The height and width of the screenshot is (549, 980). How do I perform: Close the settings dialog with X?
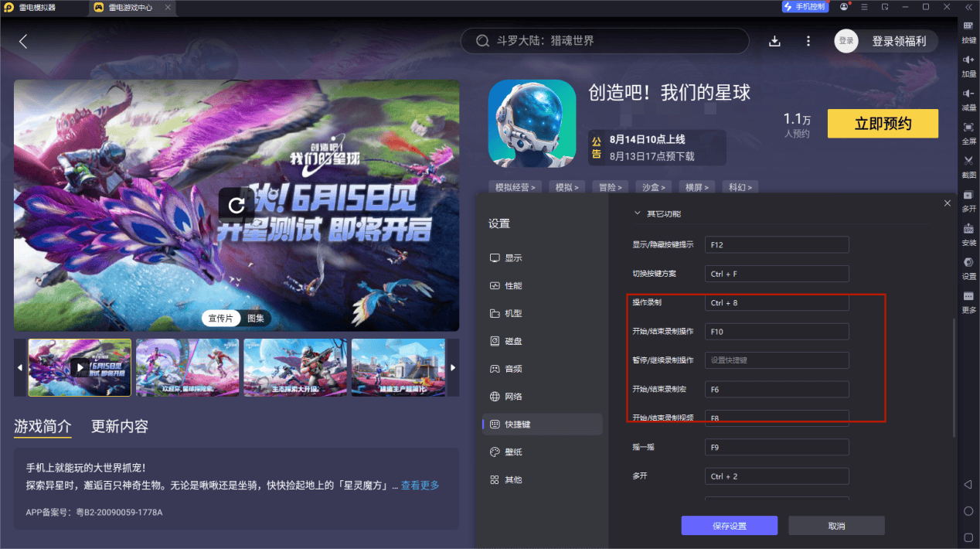click(x=948, y=203)
